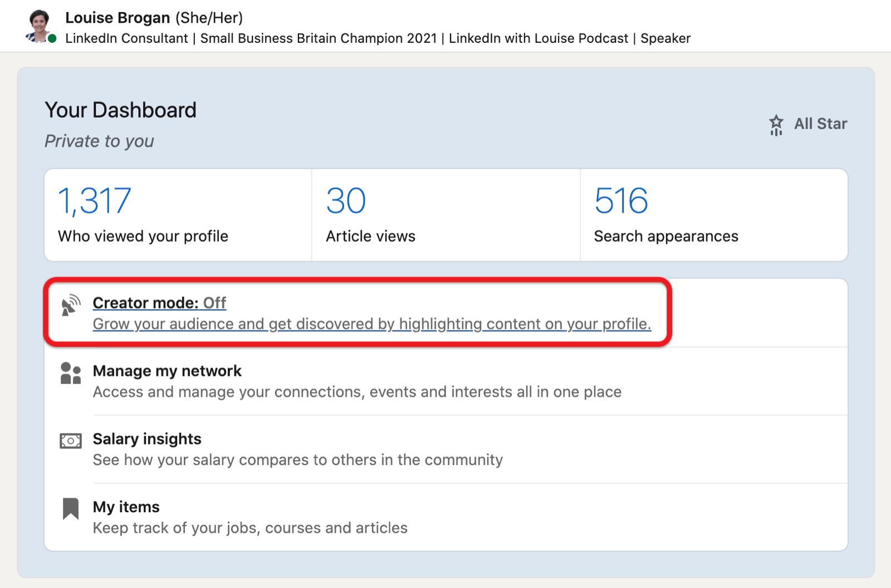Viewport: 891px width, 588px height.
Task: Open Salary insights
Action: pyautogui.click(x=147, y=439)
